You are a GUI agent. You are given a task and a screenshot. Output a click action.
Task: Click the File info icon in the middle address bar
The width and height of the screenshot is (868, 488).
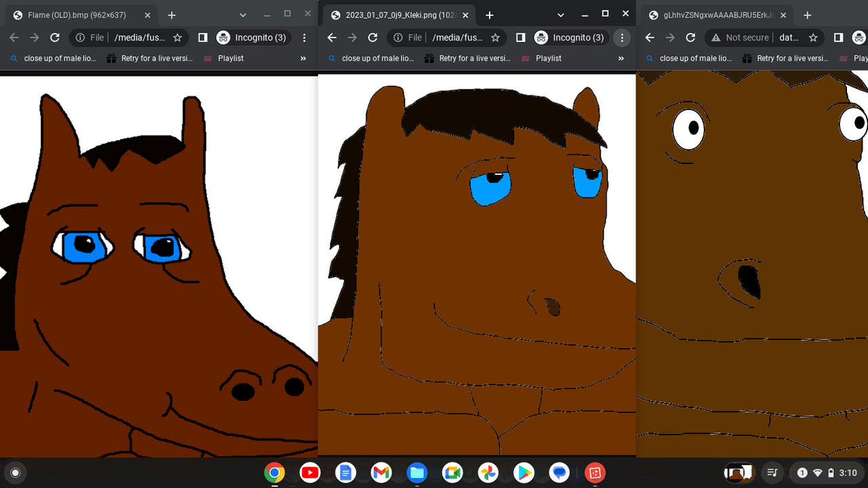coord(398,38)
